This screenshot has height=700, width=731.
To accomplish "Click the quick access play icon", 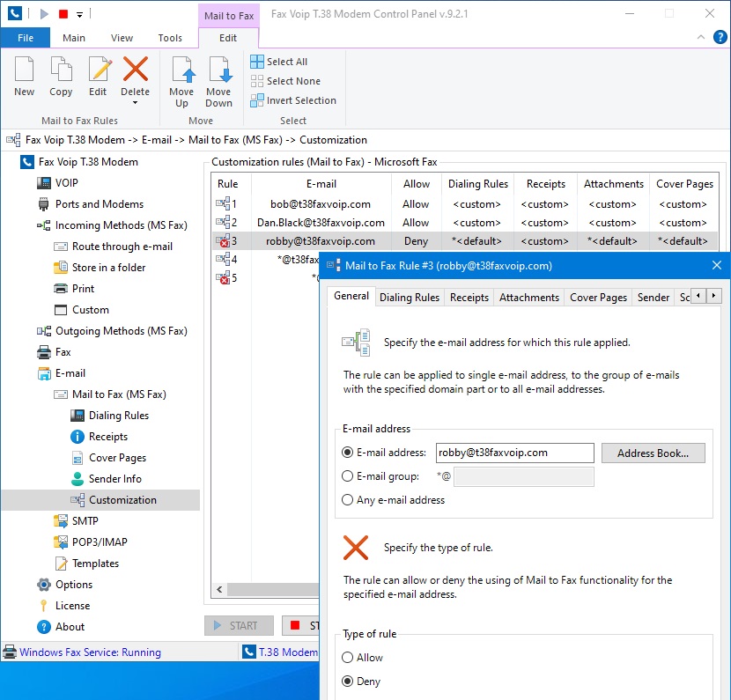I will point(44,14).
